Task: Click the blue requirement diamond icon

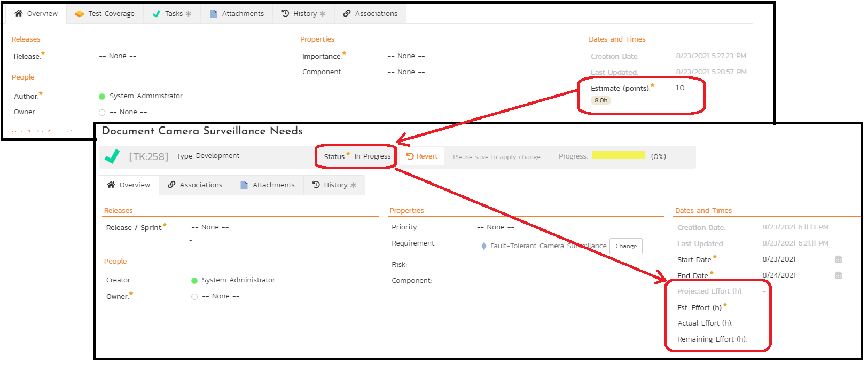Action: point(483,246)
